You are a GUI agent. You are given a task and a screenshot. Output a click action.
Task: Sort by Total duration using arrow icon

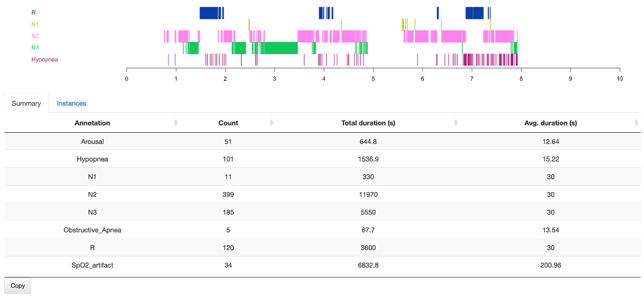coord(456,123)
